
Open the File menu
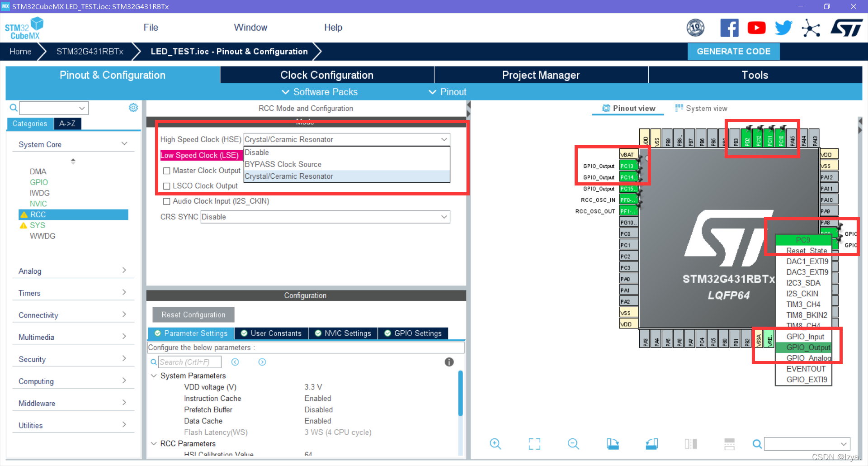tap(151, 28)
